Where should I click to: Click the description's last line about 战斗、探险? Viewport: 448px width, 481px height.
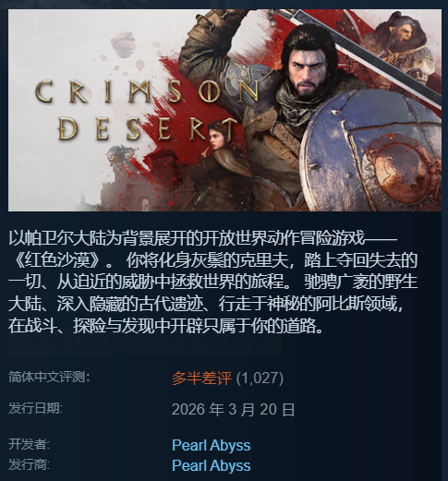click(165, 326)
